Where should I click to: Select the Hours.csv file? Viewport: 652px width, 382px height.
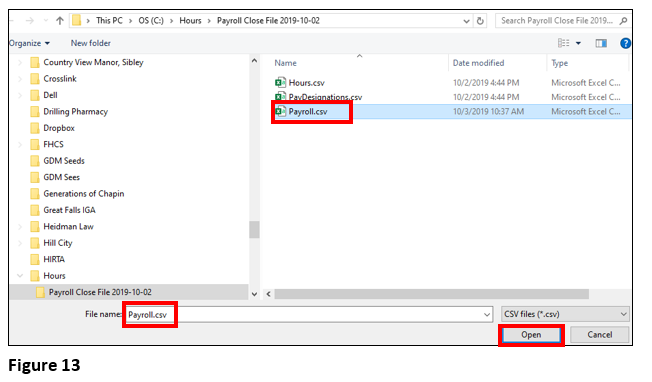306,83
